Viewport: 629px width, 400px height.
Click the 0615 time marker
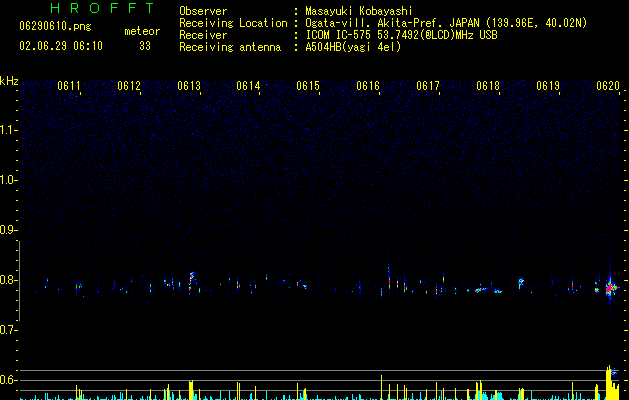tap(308, 86)
